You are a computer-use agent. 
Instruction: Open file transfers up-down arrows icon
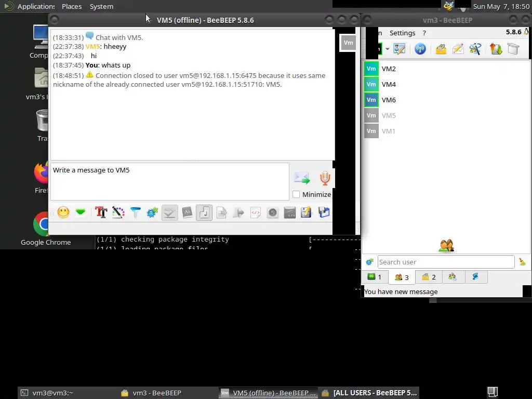[x=496, y=49]
